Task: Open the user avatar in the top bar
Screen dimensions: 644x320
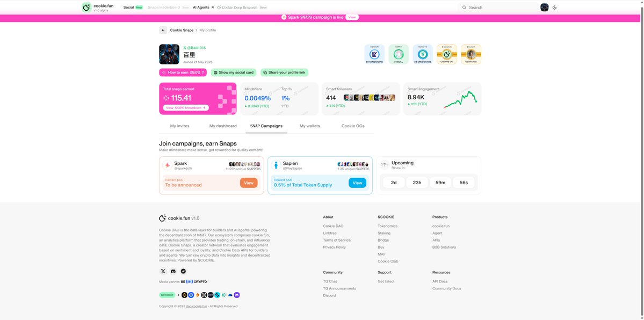Action: click(544, 8)
